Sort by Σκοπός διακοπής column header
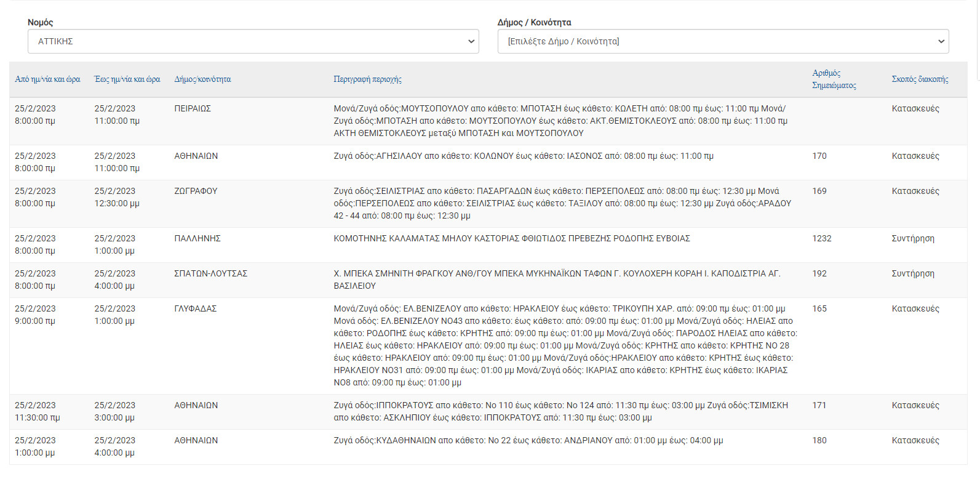This screenshot has width=980, height=487. click(x=920, y=79)
